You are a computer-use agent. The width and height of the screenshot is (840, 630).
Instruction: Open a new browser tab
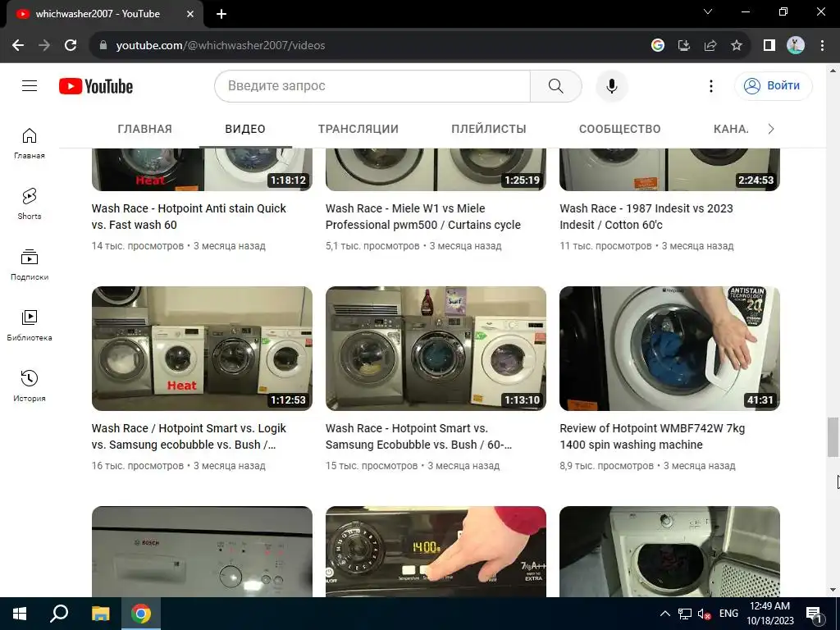click(221, 14)
